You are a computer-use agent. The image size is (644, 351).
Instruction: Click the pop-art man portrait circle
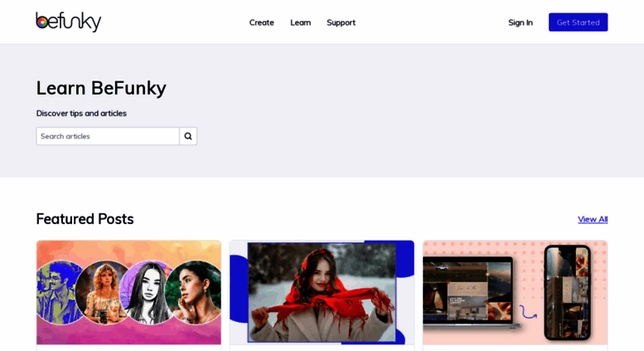pyautogui.click(x=56, y=292)
